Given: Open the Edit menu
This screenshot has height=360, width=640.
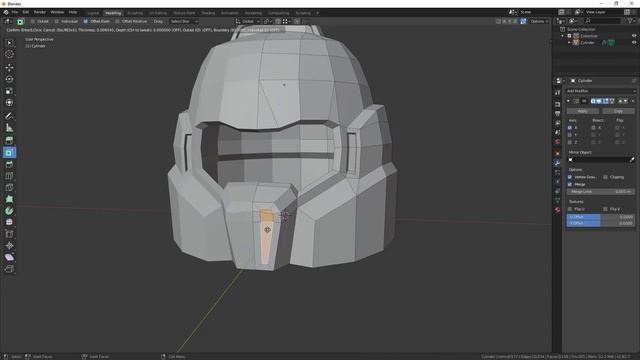Looking at the screenshot, I should tap(26, 12).
